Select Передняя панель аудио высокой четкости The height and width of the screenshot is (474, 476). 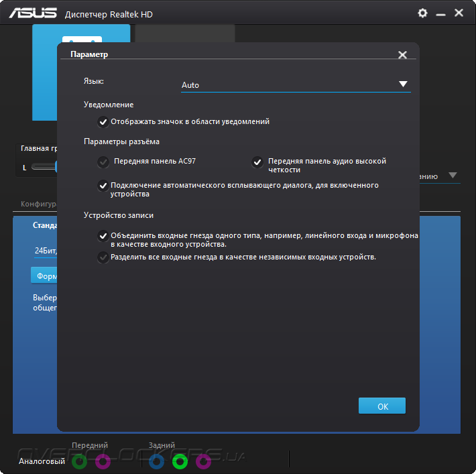click(x=257, y=162)
